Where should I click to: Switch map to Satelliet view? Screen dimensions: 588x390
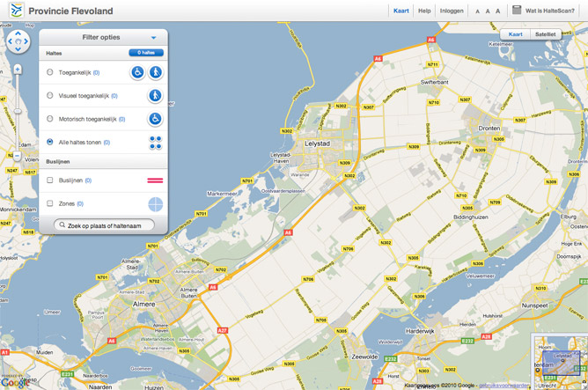click(x=546, y=34)
